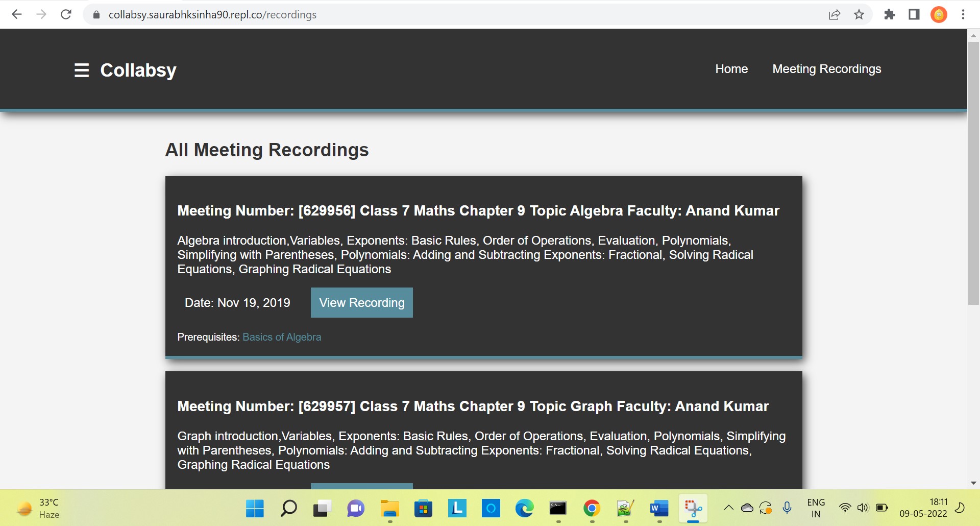Click the microphone tray icon
980x526 pixels.
(x=787, y=508)
